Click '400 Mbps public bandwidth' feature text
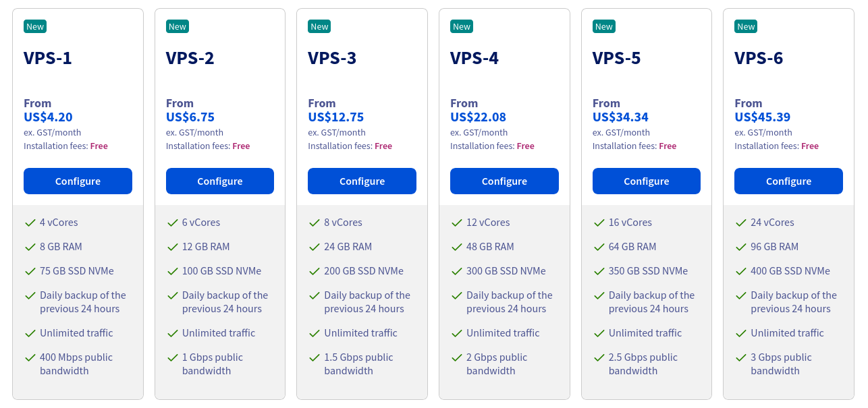868x408 pixels. point(76,364)
